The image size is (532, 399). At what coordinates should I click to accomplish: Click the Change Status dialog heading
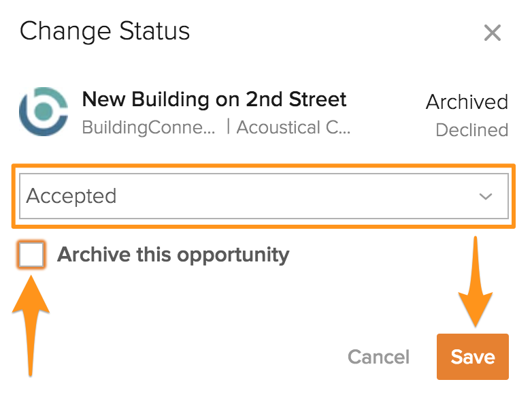[x=105, y=31]
